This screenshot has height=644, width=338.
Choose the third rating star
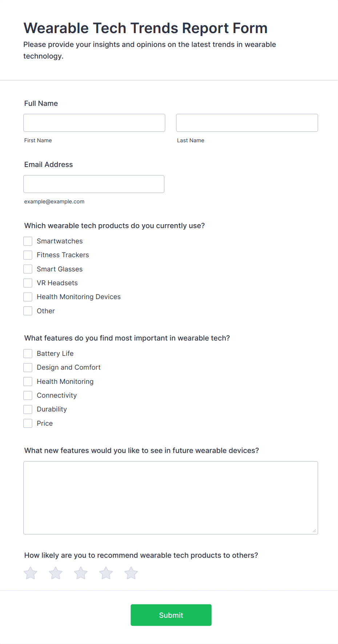(x=81, y=573)
